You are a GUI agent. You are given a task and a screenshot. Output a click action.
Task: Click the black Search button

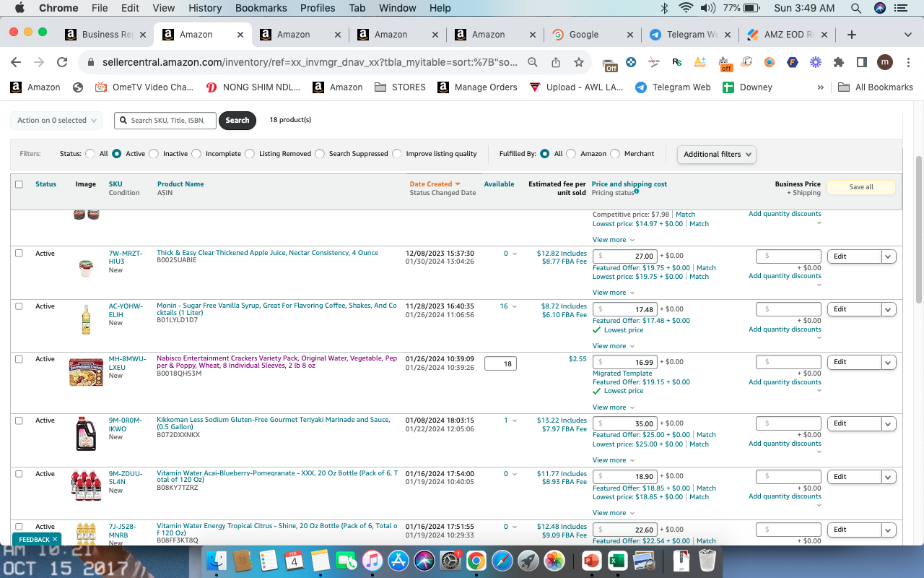click(237, 121)
